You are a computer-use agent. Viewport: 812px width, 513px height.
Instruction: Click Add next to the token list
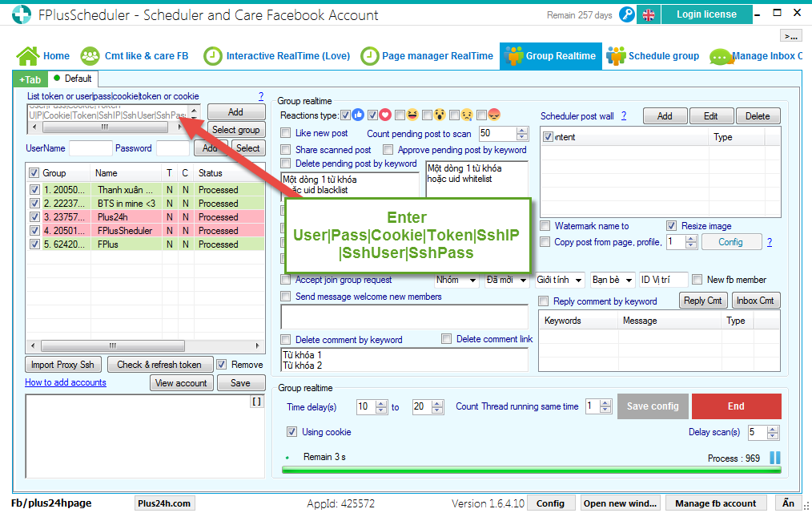pyautogui.click(x=236, y=112)
